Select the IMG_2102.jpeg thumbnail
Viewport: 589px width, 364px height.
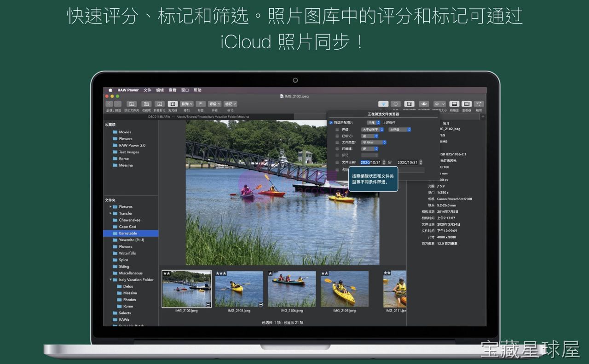(187, 289)
